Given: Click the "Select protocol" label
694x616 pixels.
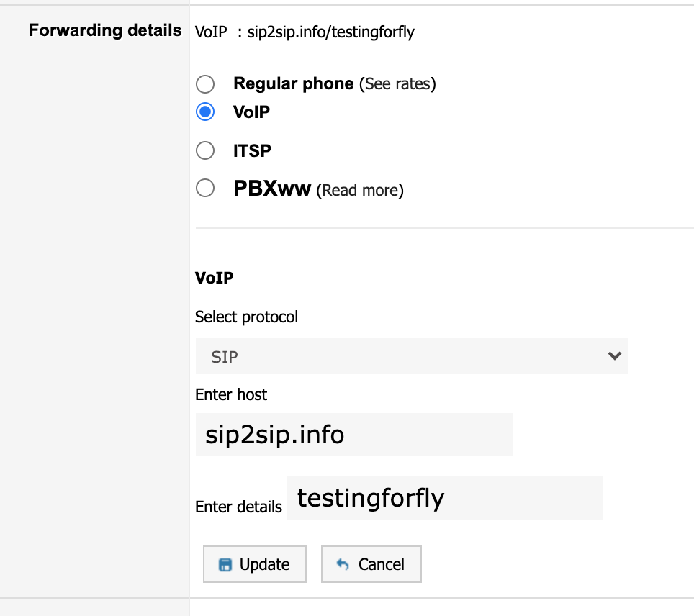Looking at the screenshot, I should (x=246, y=317).
